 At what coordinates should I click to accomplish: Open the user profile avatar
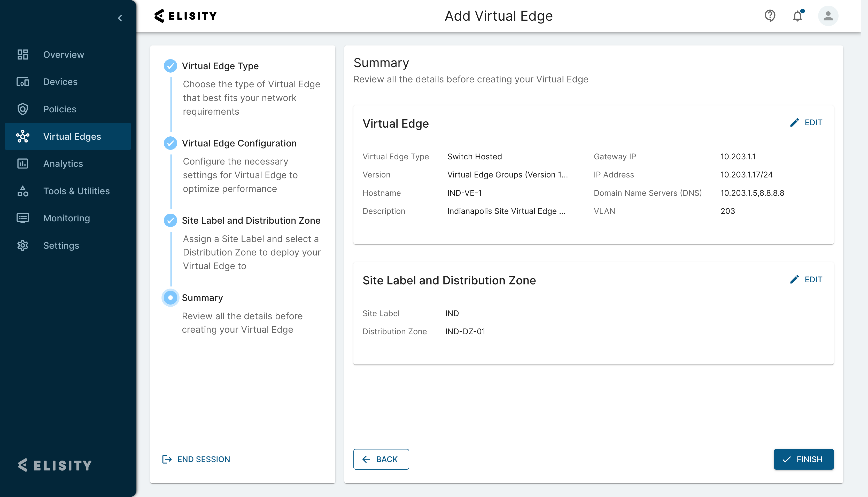(828, 16)
